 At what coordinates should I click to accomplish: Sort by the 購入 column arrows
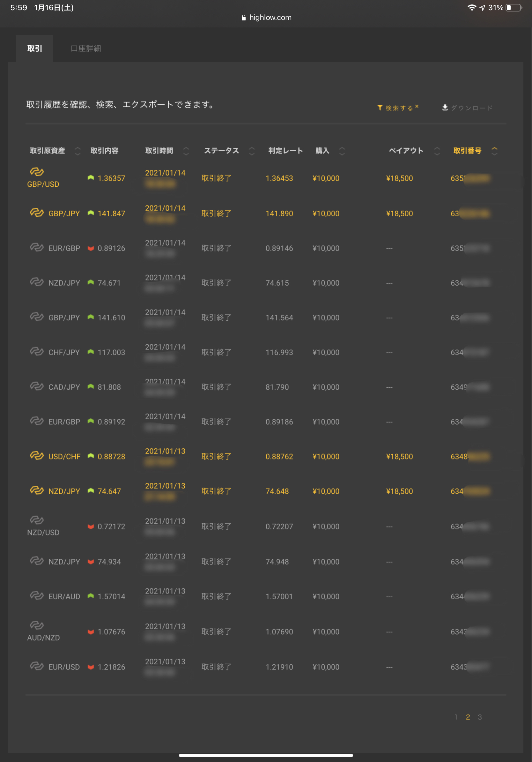(x=342, y=151)
